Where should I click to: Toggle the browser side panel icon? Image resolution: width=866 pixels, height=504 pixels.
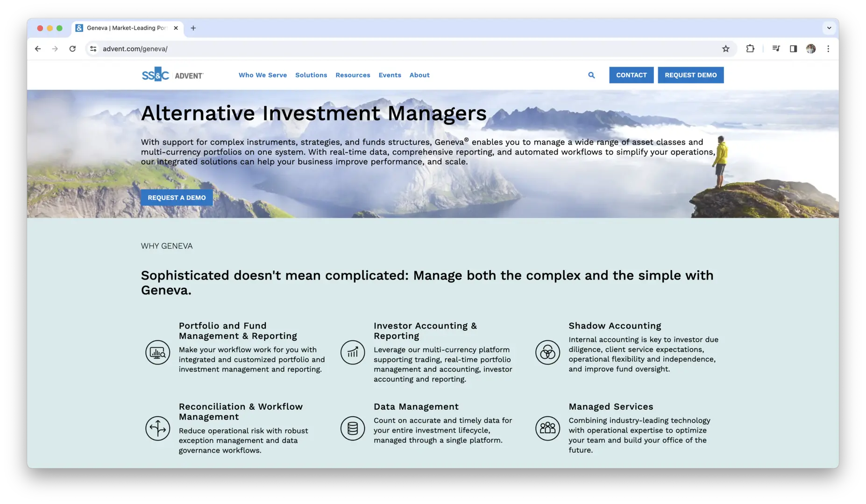793,49
